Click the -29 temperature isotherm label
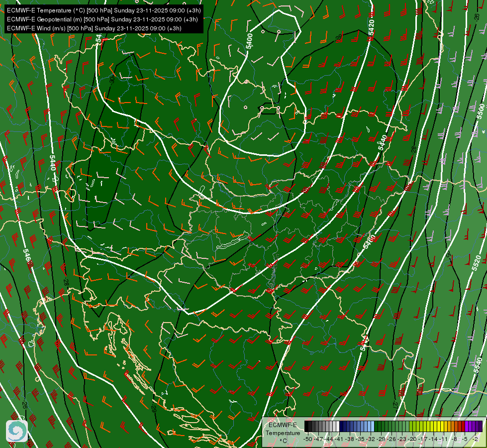The height and width of the screenshot is (448, 487). 154,409
